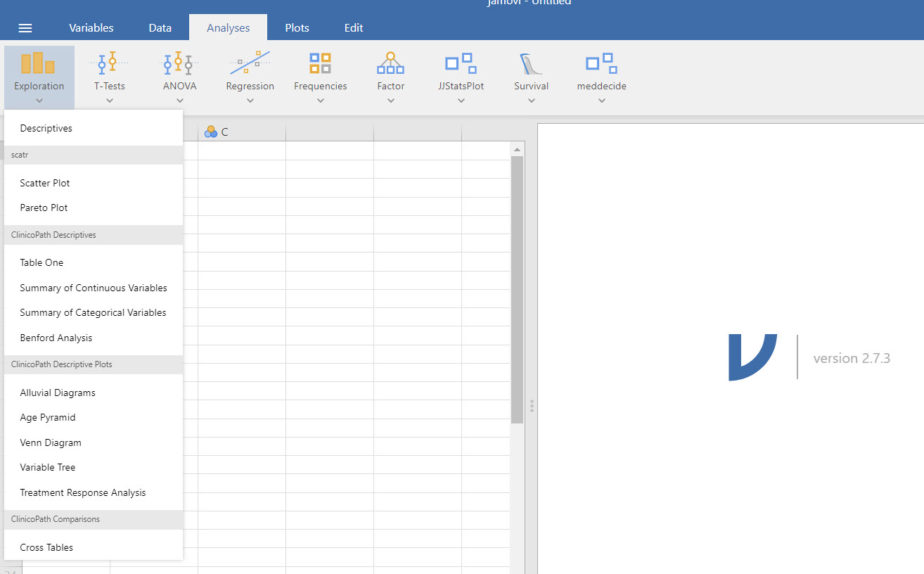Screen dimensions: 924x574
Task: Switch to the Data tab
Action: (x=160, y=28)
